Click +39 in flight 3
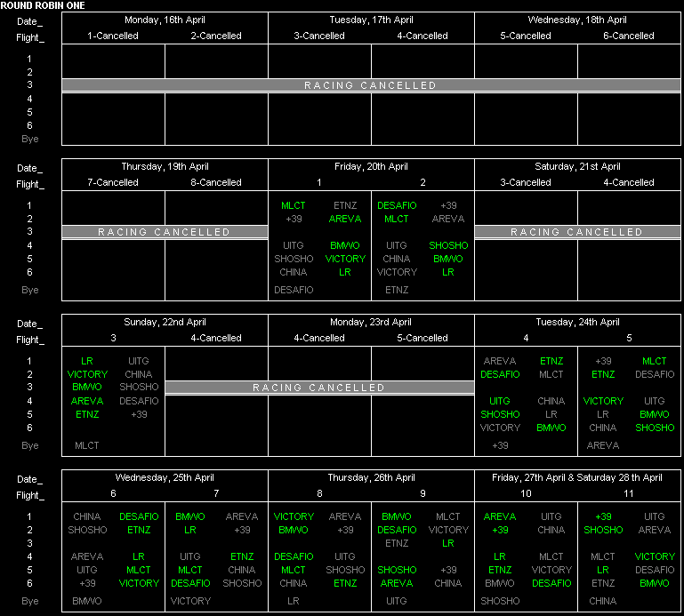The height and width of the screenshot is (616, 684). coord(139,414)
